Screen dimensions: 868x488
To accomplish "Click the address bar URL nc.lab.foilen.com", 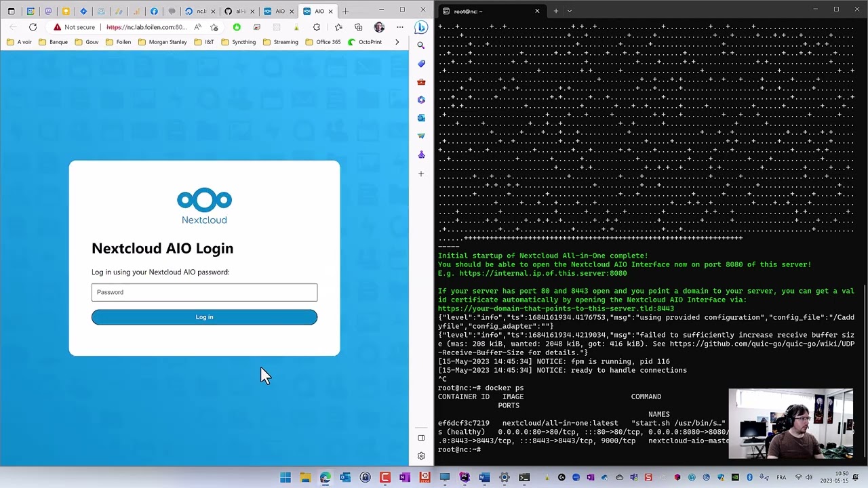I will pyautogui.click(x=146, y=27).
